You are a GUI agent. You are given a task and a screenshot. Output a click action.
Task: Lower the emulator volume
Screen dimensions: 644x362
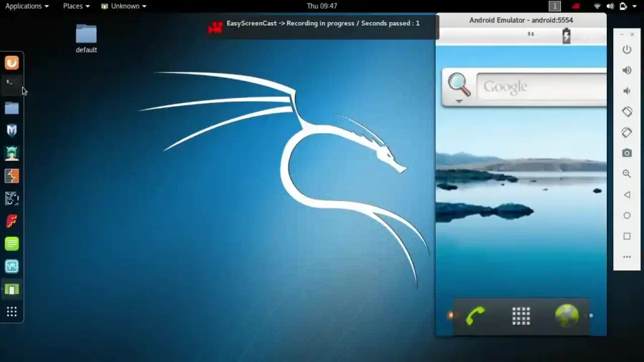[627, 91]
